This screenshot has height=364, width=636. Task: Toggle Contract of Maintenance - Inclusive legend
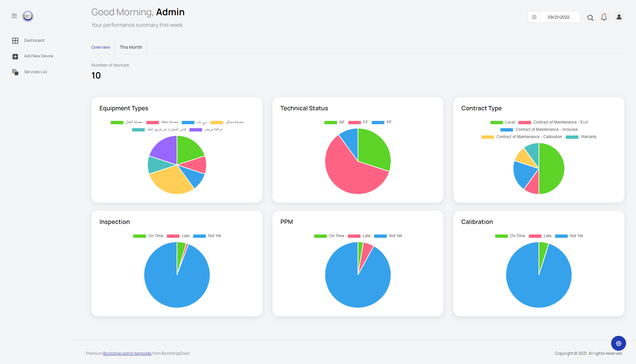pos(539,130)
